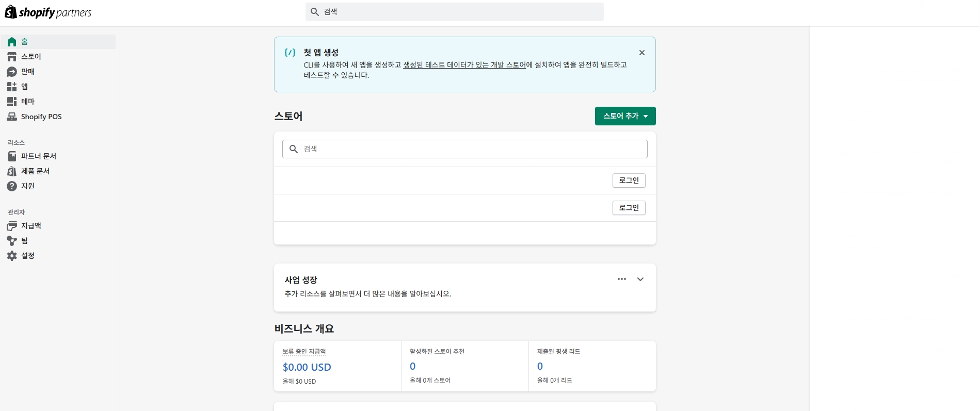The height and width of the screenshot is (411, 980).
Task: Open the 스토어 (Stores) sidebar icon
Action: [x=12, y=57]
